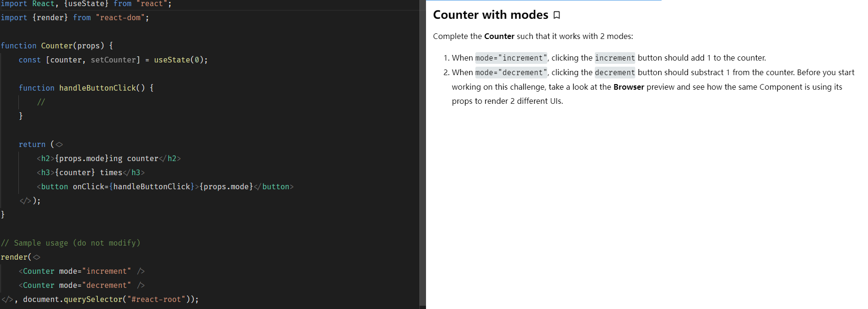Click the h2 line with props.mode
The width and height of the screenshot is (868, 309).
pyautogui.click(x=108, y=158)
